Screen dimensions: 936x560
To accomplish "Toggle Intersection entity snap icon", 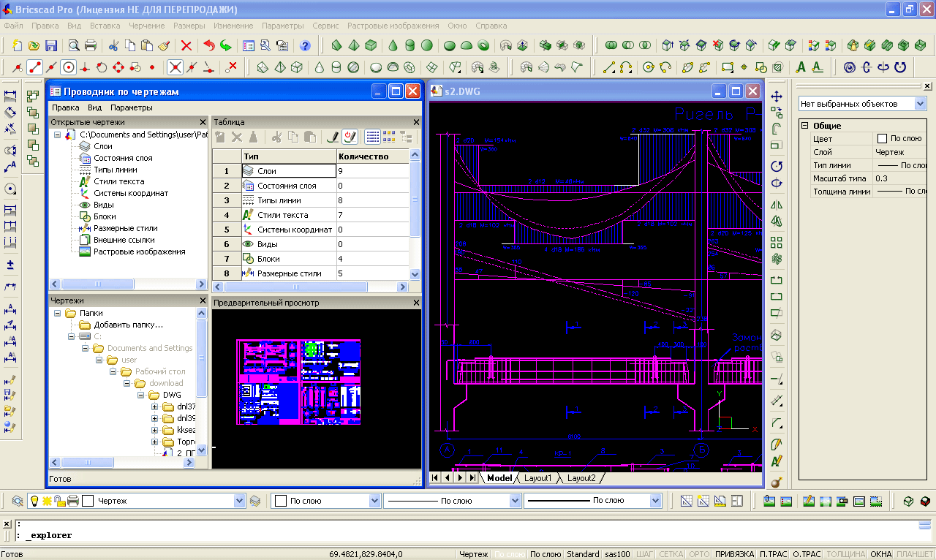I will [175, 67].
